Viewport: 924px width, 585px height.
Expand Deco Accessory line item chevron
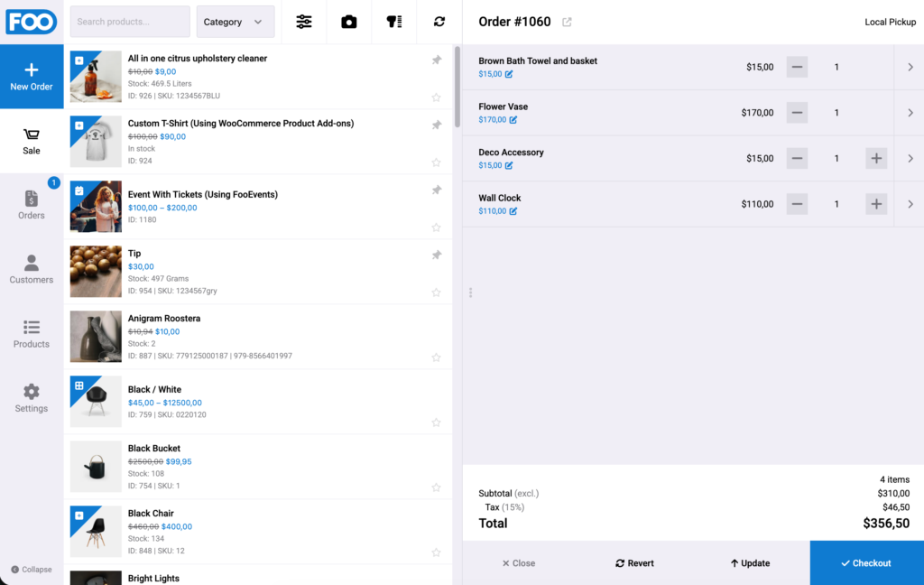[910, 159]
